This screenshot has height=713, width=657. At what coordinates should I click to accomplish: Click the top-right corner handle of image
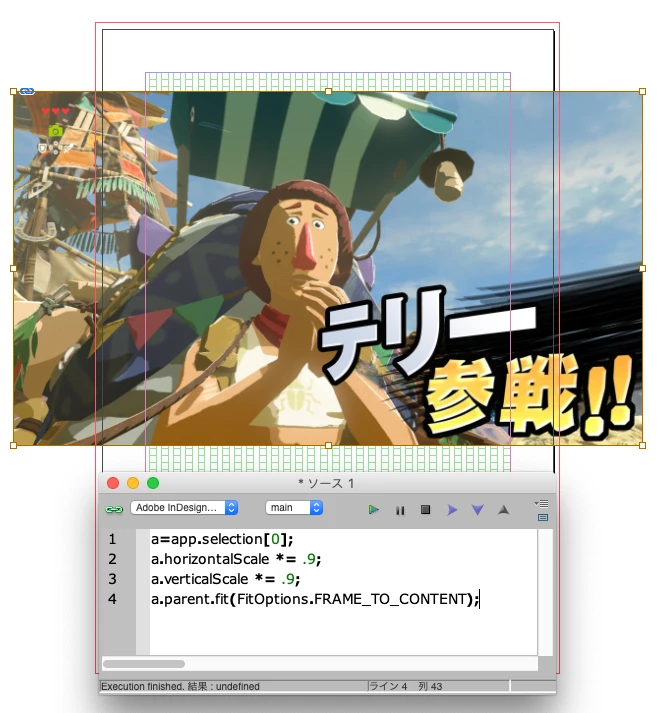coord(642,92)
